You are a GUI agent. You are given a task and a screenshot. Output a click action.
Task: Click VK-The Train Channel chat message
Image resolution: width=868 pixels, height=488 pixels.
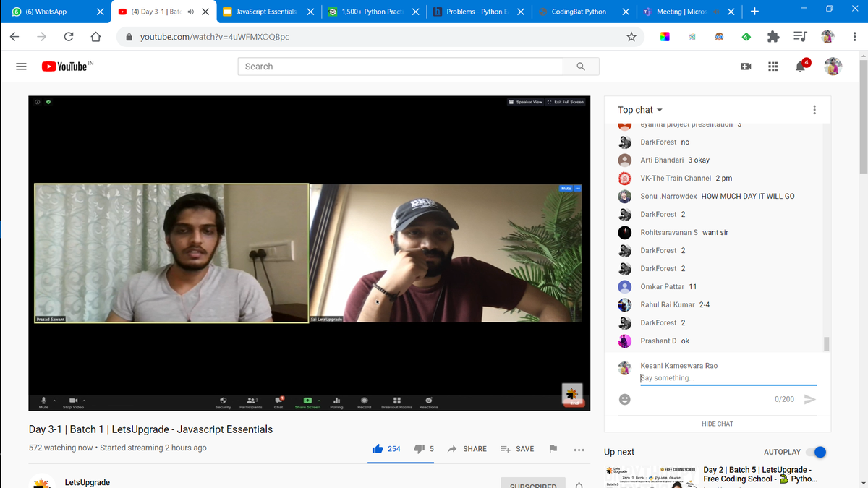[x=718, y=179]
